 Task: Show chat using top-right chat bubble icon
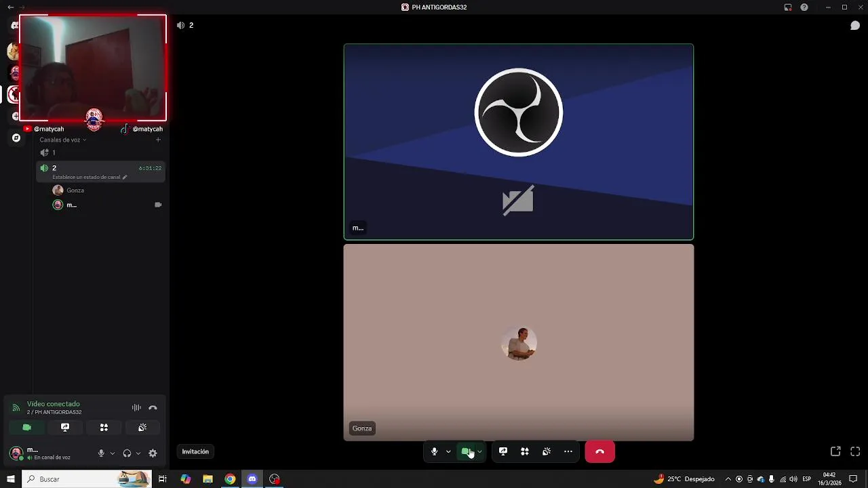click(855, 26)
